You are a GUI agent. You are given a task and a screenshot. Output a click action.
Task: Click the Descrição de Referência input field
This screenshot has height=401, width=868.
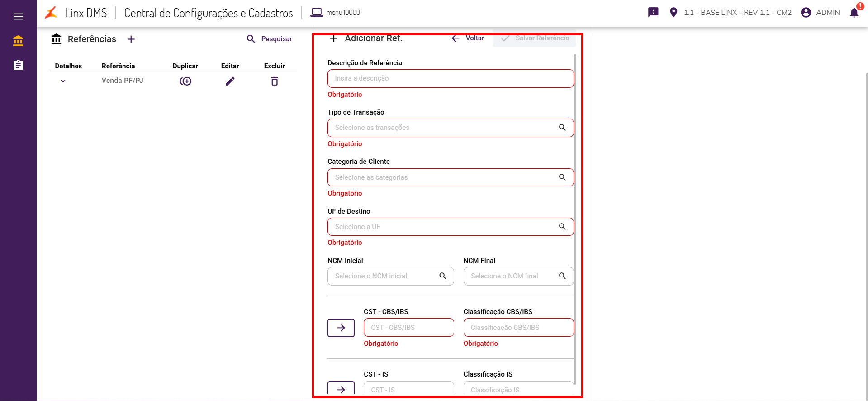coord(450,79)
